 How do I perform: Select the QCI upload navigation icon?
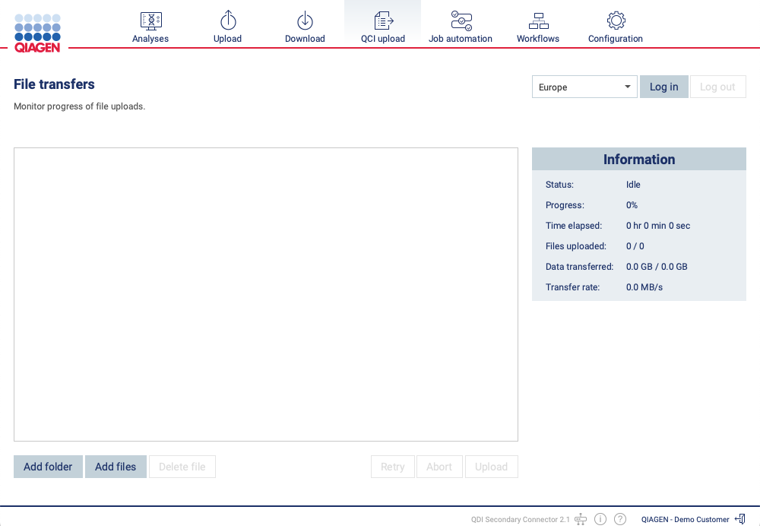coord(382,21)
